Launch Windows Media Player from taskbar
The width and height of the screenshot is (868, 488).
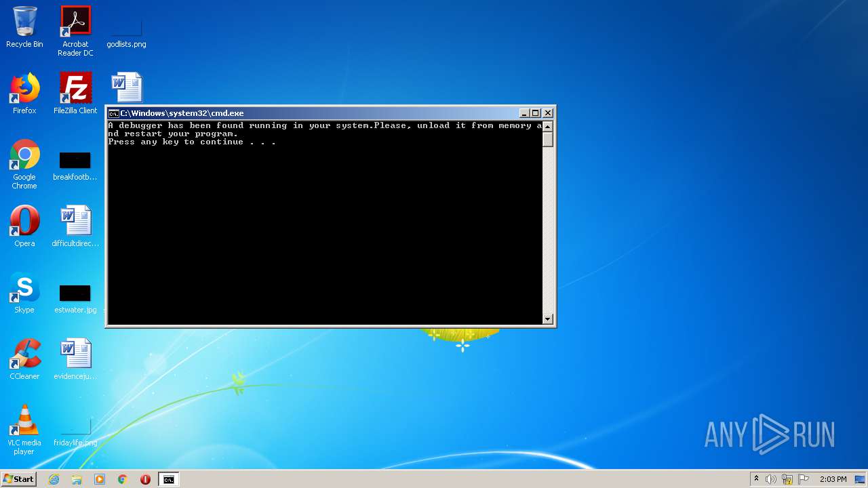pyautogui.click(x=100, y=479)
